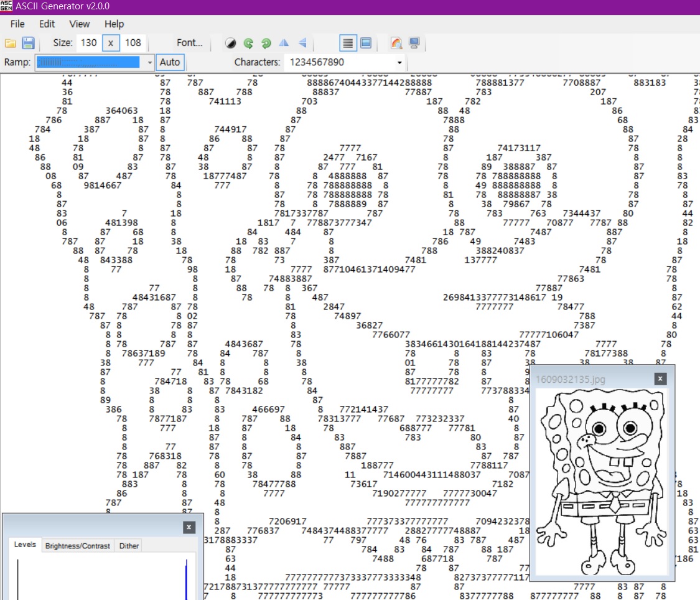Close the 1609032135.jpg preview window
Image resolution: width=700 pixels, height=600 pixels.
[x=660, y=379]
